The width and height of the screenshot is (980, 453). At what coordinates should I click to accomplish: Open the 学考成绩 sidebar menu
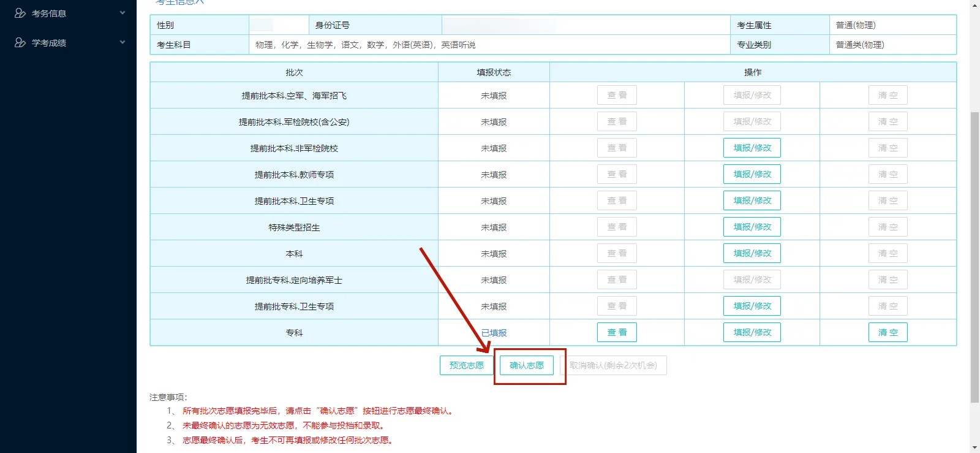(49, 42)
